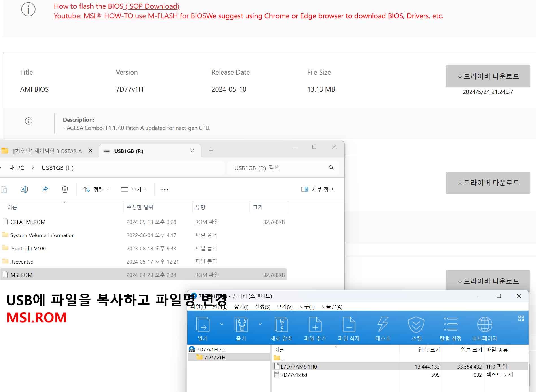Click the view mode grid icon in Bandizip
Viewport: 536px width, 392px height.
tap(521, 318)
